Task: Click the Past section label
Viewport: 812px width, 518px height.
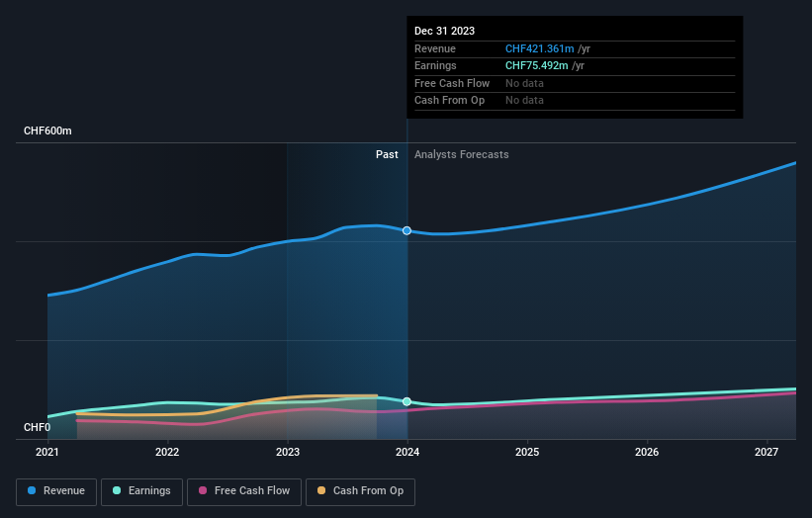Action: pyautogui.click(x=387, y=154)
